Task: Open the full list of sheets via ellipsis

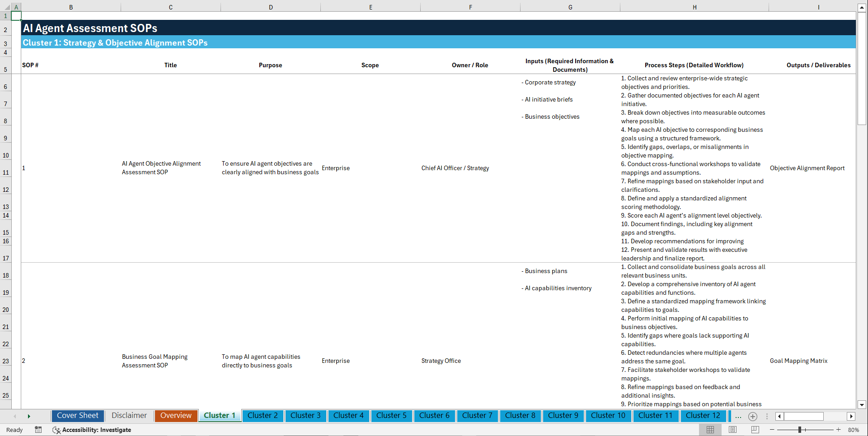Action: tap(738, 416)
